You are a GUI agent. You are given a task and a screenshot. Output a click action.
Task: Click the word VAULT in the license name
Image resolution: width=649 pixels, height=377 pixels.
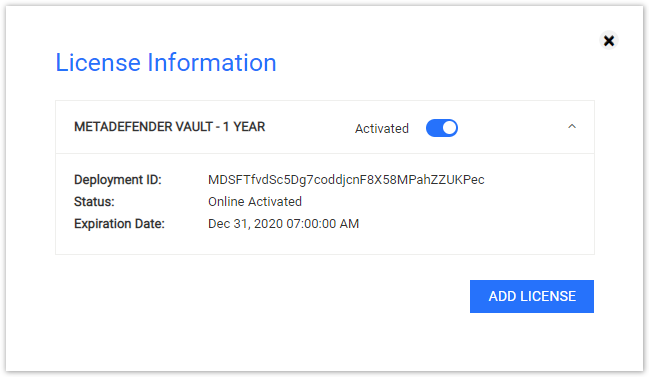(193, 127)
